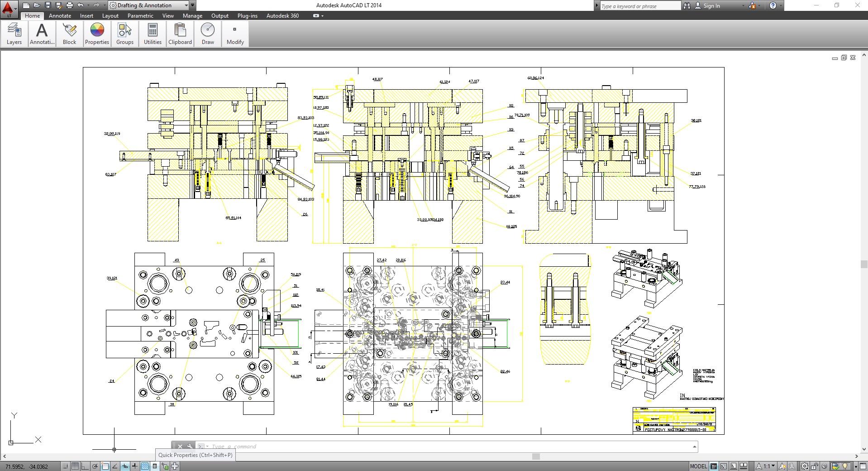Screen dimensions: 868x471
Task: Open the Annotation text panel
Action: pyautogui.click(x=42, y=34)
